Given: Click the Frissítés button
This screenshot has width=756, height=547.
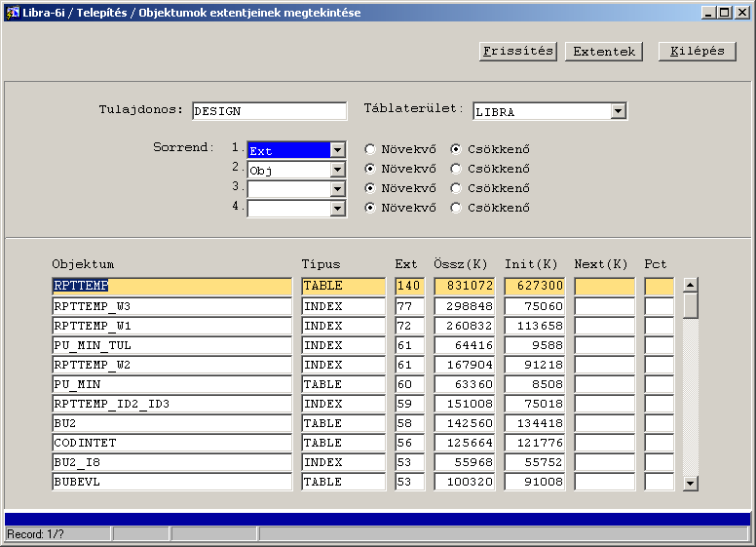Looking at the screenshot, I should [x=518, y=51].
